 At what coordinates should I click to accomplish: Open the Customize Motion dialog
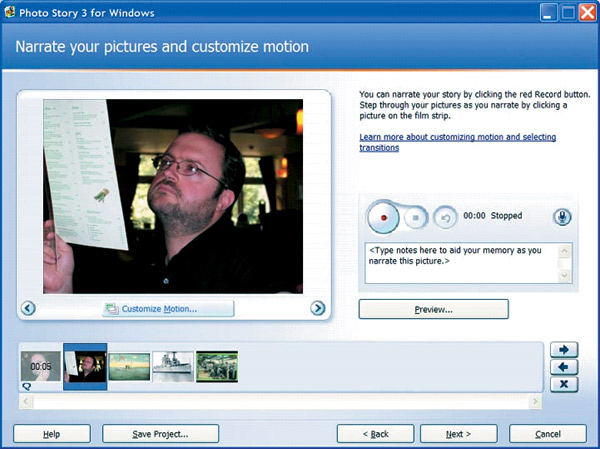coord(167,308)
